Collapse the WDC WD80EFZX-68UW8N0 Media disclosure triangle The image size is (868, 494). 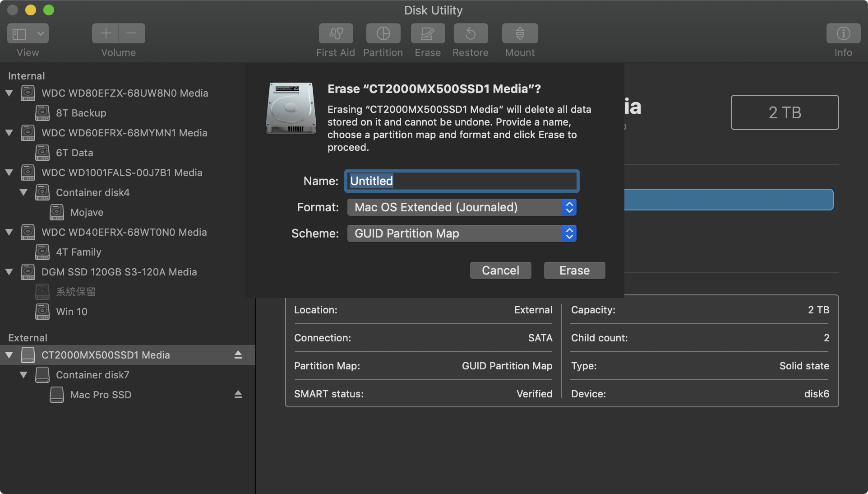point(9,93)
